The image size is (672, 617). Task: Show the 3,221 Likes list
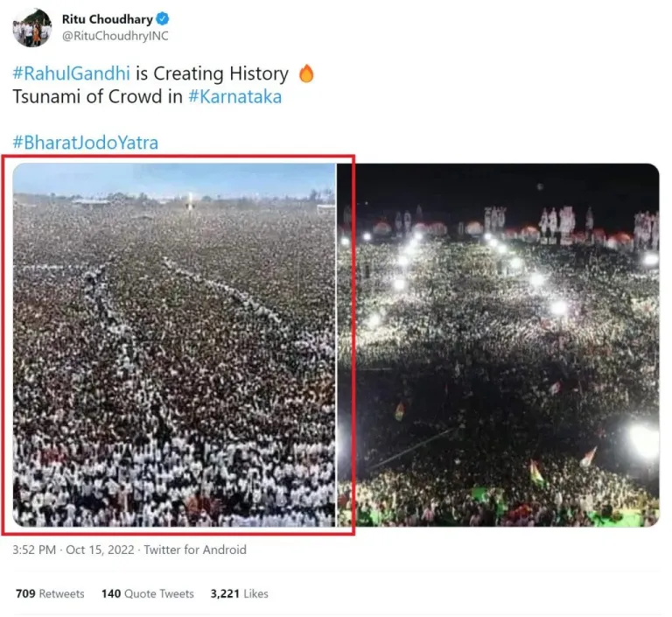tap(239, 593)
